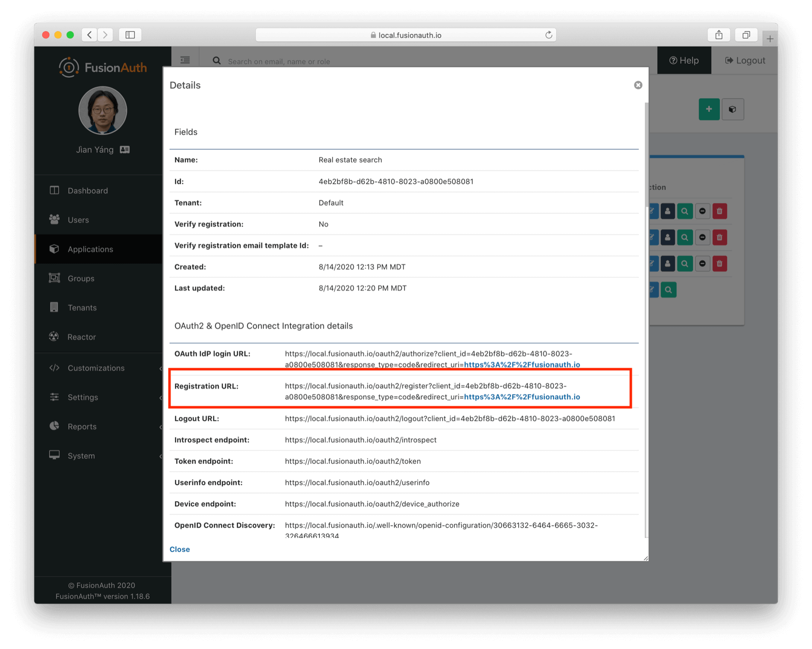The width and height of the screenshot is (812, 649).
Task: Click the application Id value text
Action: [x=396, y=181]
